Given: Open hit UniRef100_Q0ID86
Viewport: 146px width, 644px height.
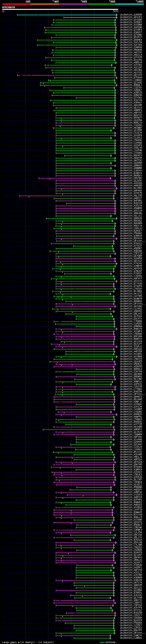Looking at the screenshot, I should (131, 20).
